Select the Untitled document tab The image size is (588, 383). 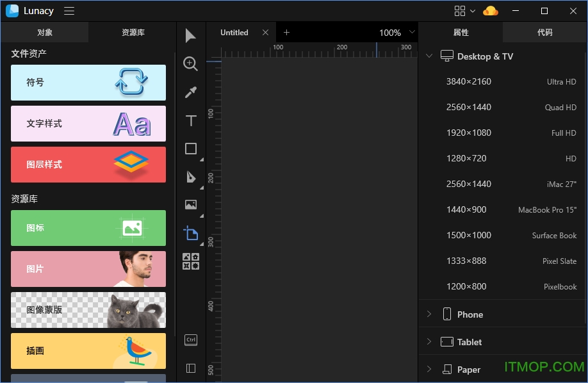coord(234,33)
